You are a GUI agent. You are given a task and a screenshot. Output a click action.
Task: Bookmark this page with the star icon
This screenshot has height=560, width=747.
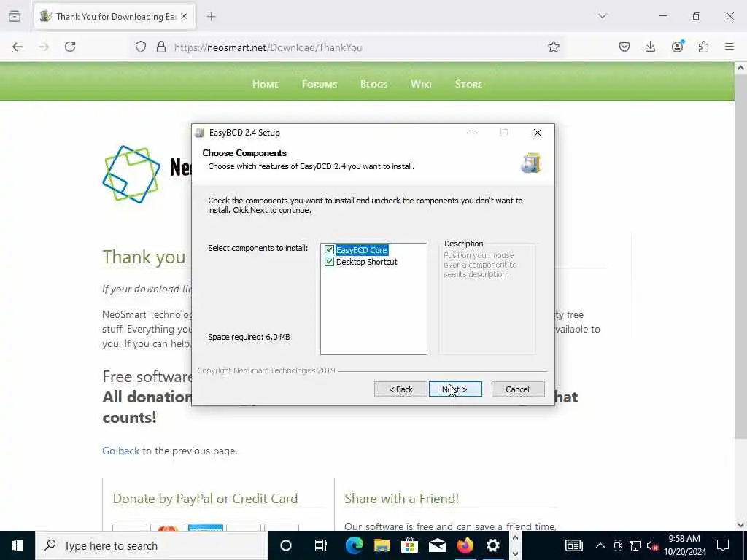click(553, 47)
